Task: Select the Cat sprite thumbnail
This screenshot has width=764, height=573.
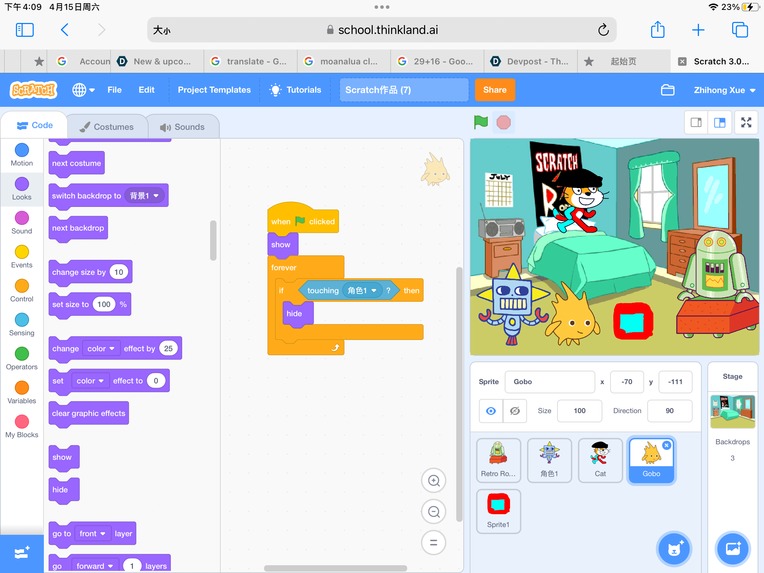Action: 600,460
